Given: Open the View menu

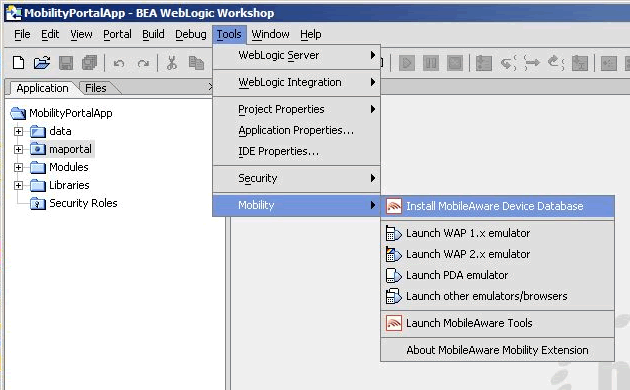Looking at the screenshot, I should tap(82, 35).
